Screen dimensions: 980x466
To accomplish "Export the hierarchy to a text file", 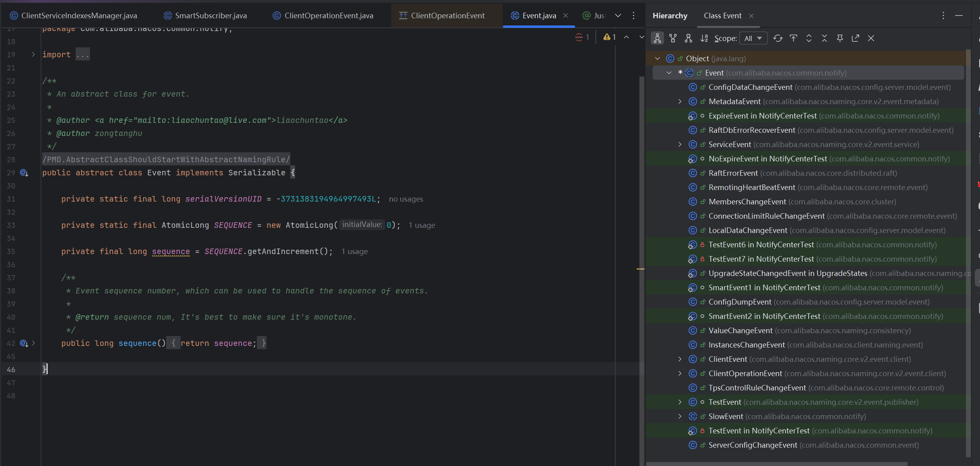I will coord(856,38).
